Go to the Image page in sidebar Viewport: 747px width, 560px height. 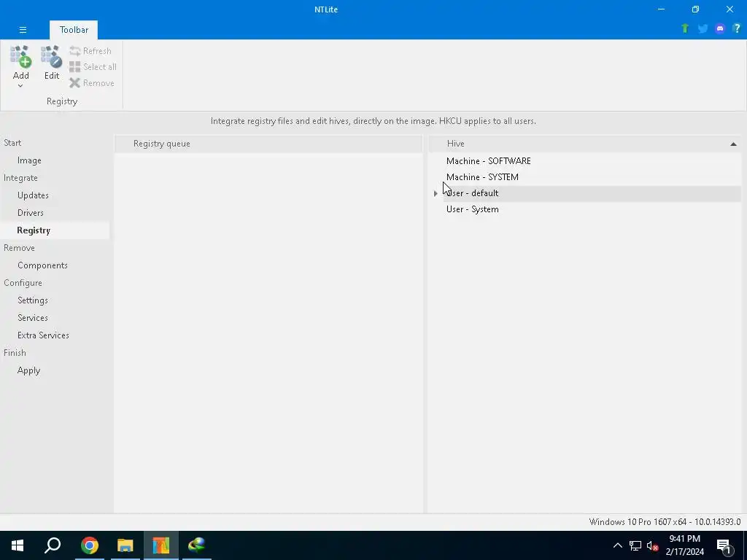click(29, 160)
